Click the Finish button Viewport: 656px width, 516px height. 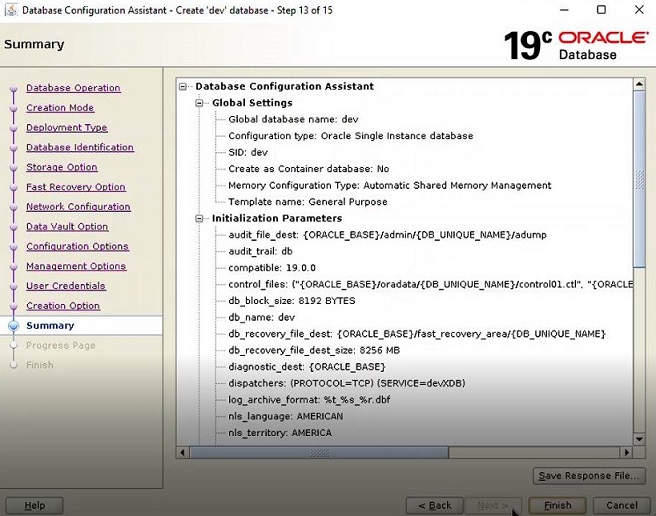pyautogui.click(x=557, y=506)
